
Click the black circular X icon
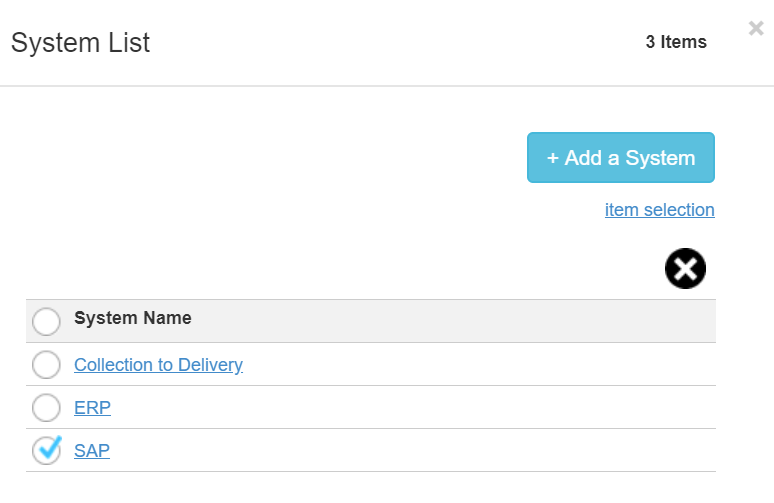(685, 268)
